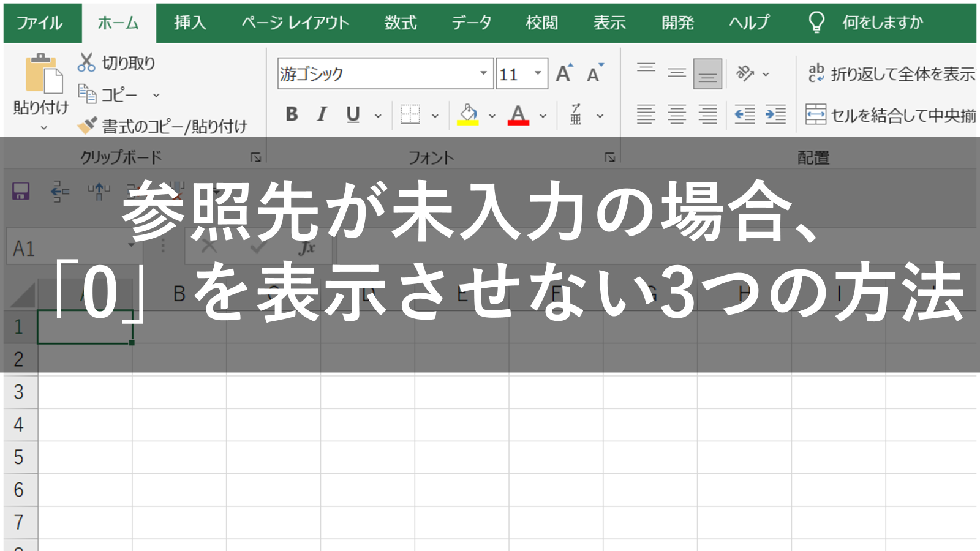
Task: Click the Cut (切り取り) scissors icon
Action: click(x=86, y=62)
